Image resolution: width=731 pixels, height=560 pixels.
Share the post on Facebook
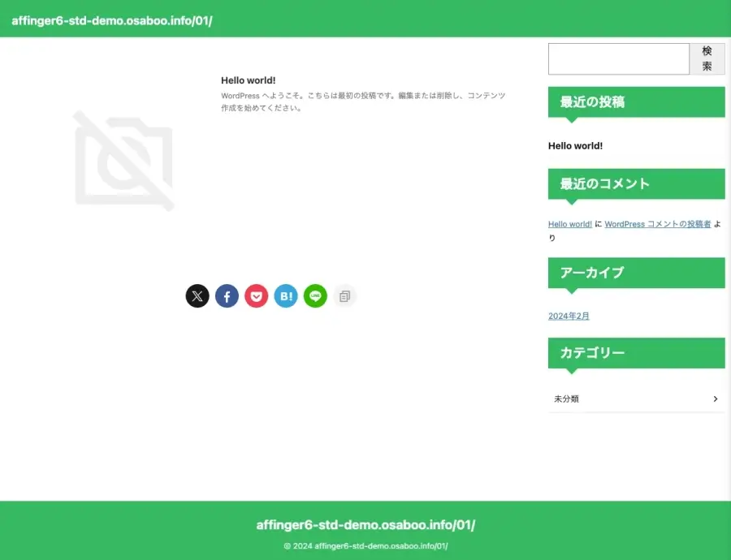tap(227, 295)
